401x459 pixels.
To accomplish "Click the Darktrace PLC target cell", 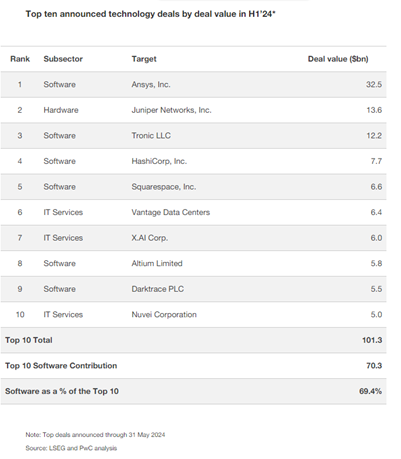I will [x=158, y=289].
